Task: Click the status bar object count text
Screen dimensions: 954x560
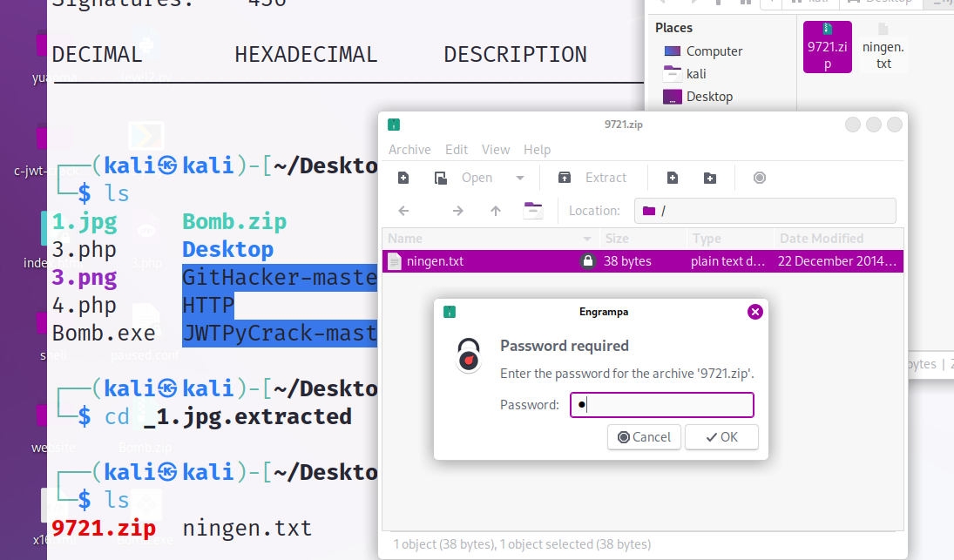Action: (522, 544)
